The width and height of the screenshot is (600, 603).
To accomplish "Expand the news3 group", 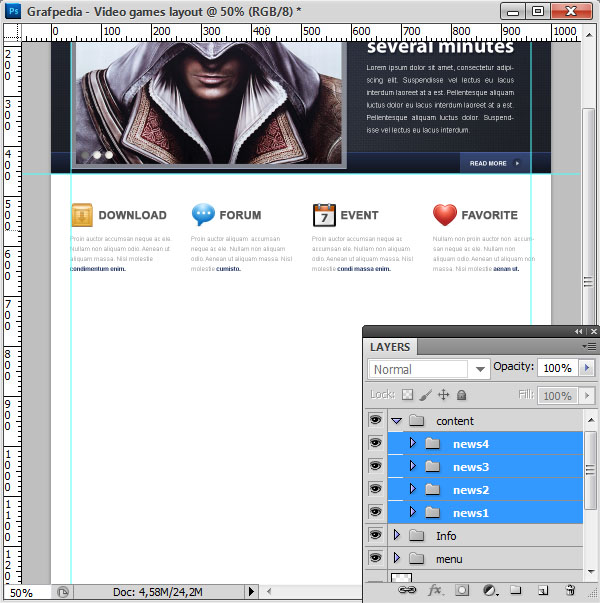I will coord(413,466).
